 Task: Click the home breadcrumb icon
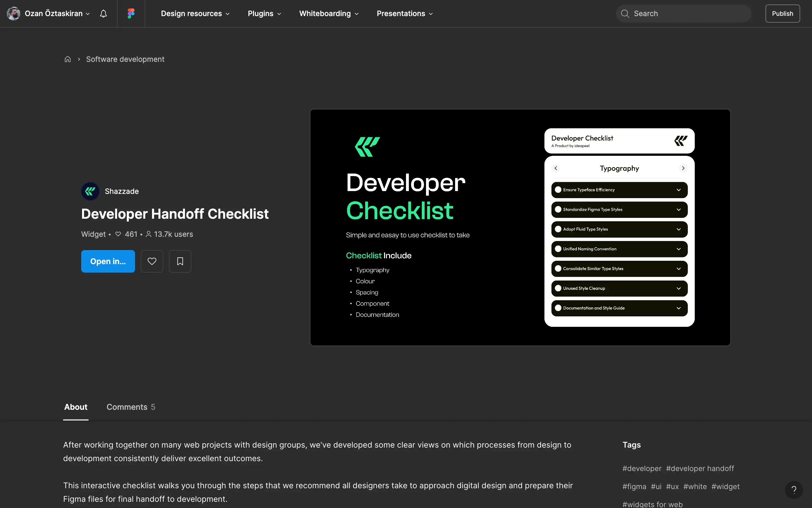coord(67,59)
